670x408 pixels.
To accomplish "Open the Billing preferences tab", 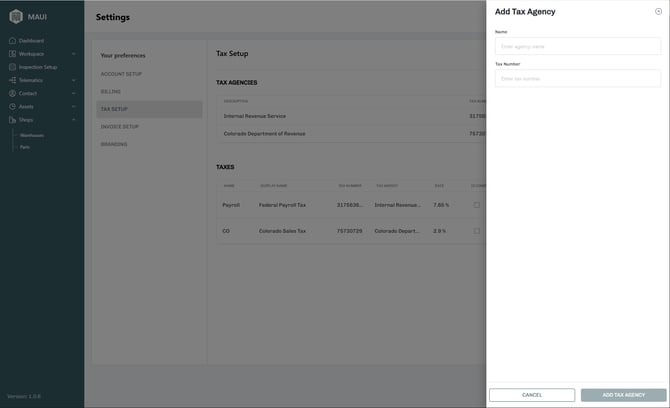I will point(111,91).
